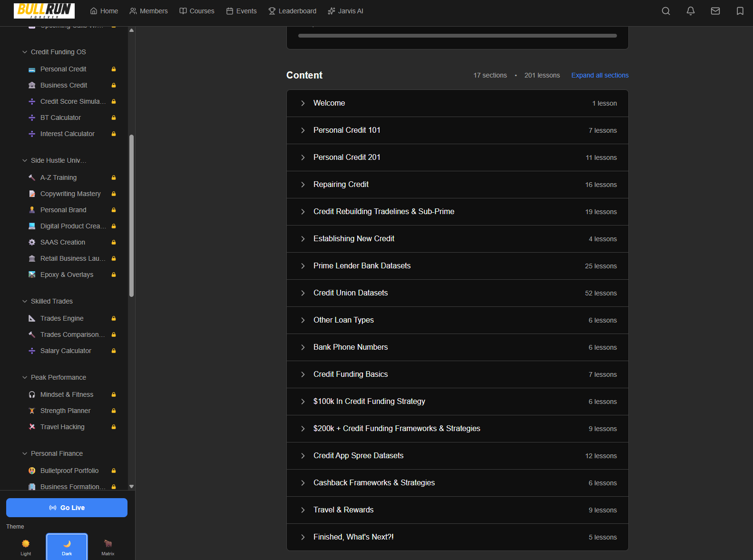Click the A-Z Training hammer icon
This screenshot has height=560, width=753.
pos(32,178)
